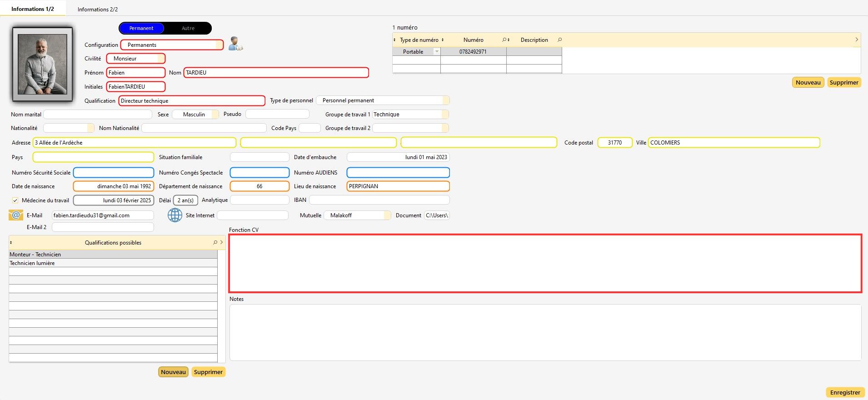The image size is (868, 400).
Task: Click the search magnifier in Numéro column
Action: pyautogui.click(x=504, y=40)
